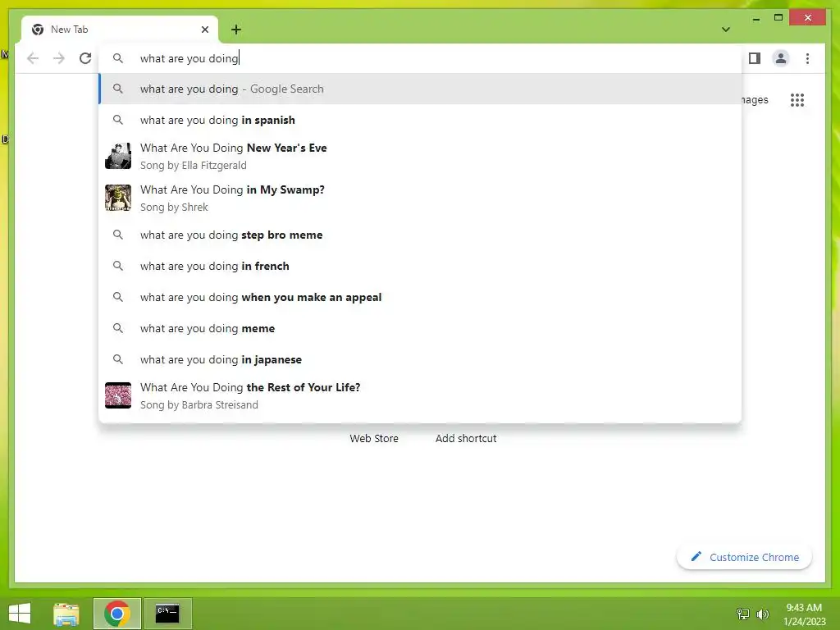Open the Chrome three-dot menu
This screenshot has height=630, width=840.
click(x=807, y=58)
